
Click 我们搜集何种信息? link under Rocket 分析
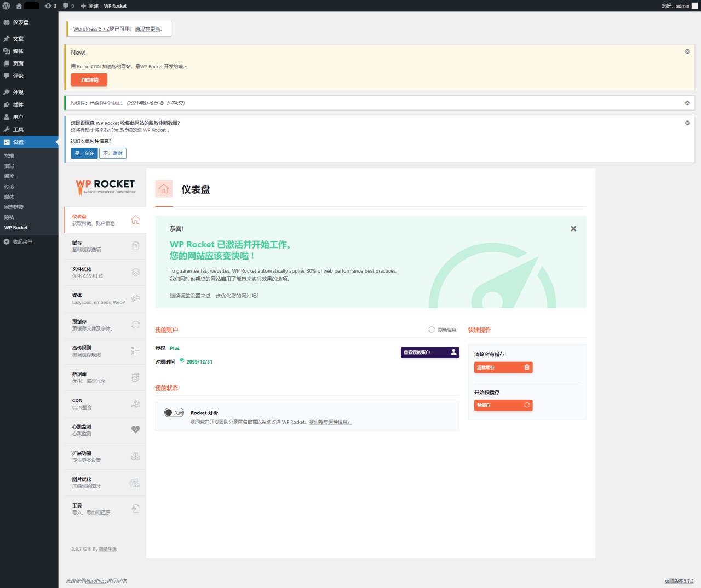point(330,422)
